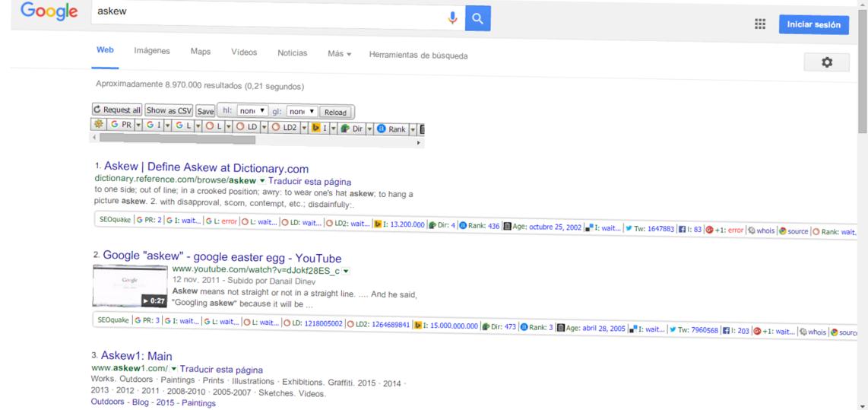Click the SEOquake sun settings icon in toolbar
868x410 pixels.
(99, 125)
